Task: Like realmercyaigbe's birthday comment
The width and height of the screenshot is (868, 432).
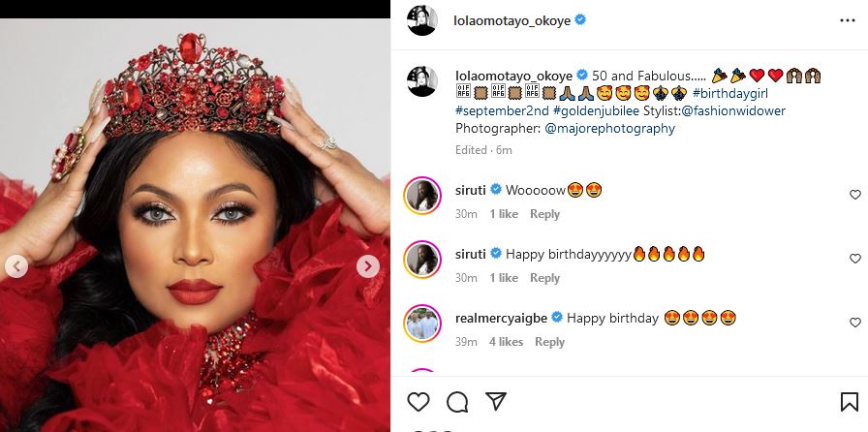Action: click(854, 323)
